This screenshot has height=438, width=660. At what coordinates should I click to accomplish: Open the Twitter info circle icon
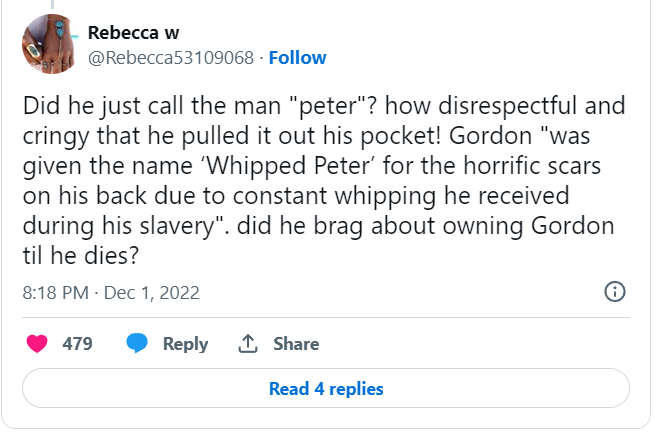[x=616, y=292]
